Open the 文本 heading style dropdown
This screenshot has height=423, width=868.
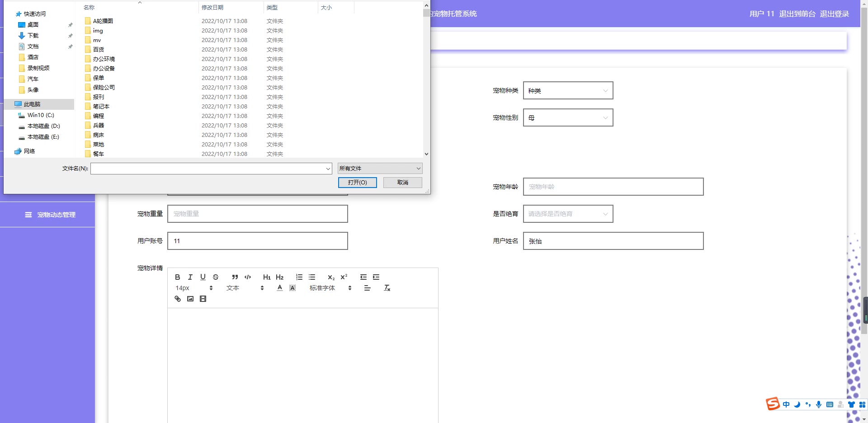pyautogui.click(x=245, y=288)
